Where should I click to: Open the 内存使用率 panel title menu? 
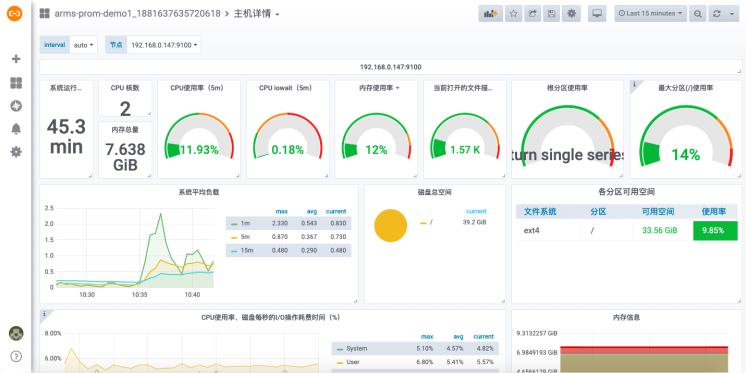pos(379,88)
